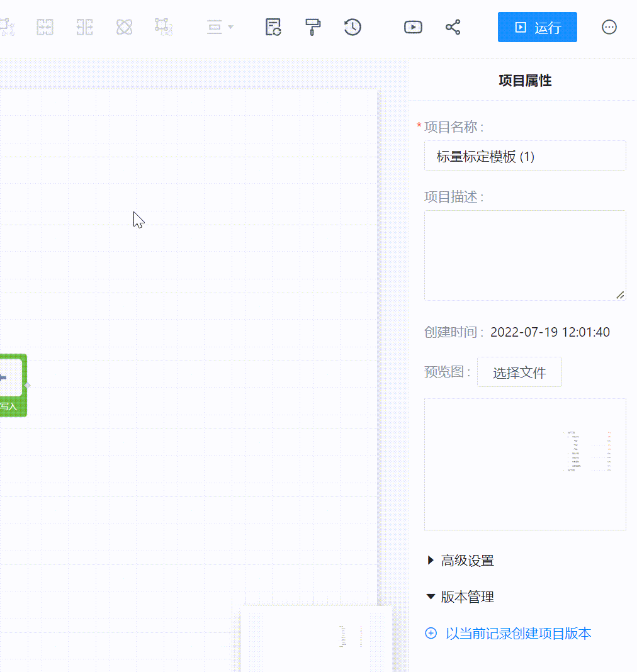Click the document refresh icon
Image resolution: width=637 pixels, height=672 pixels.
(273, 27)
